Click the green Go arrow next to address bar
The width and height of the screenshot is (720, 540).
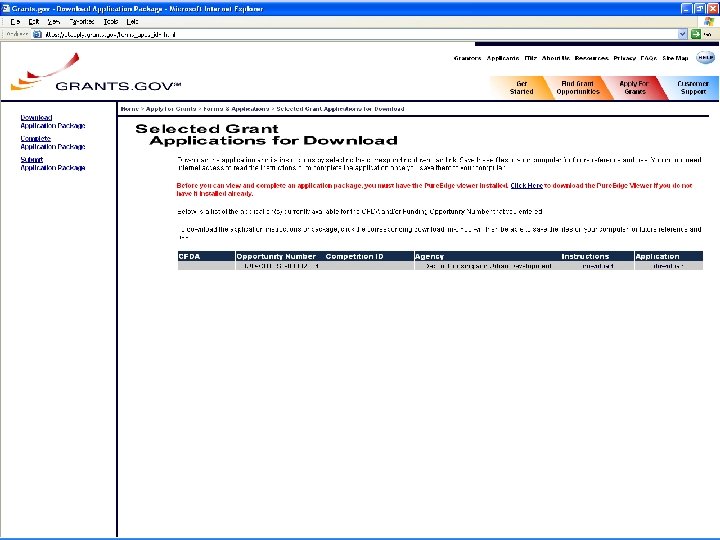[696, 34]
